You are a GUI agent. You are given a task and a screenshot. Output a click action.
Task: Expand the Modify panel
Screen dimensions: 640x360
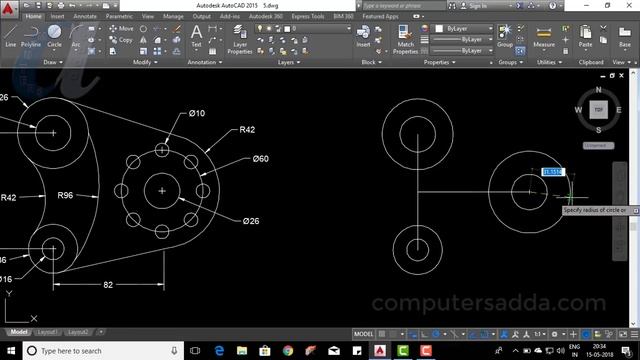point(145,62)
